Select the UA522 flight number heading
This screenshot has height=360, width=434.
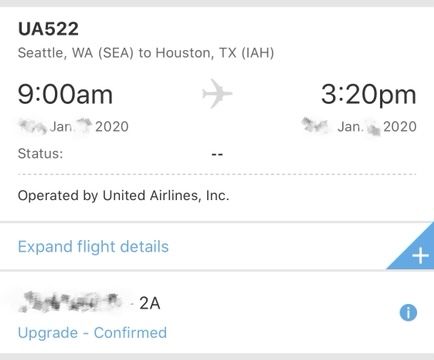(x=48, y=29)
